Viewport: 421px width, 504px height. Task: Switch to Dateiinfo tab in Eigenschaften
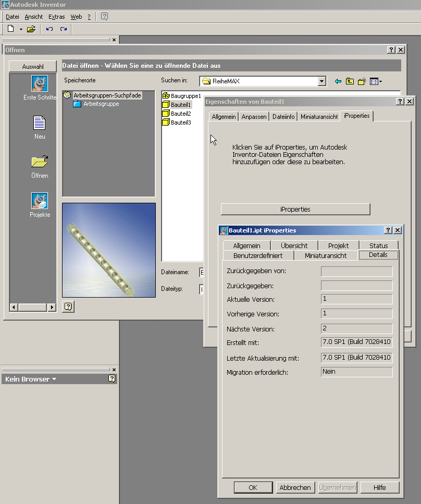click(283, 117)
